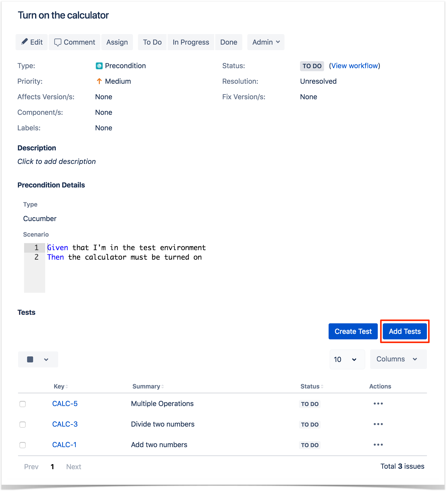Viewport: 448px width, 492px height.
Task: Click the Unresolved resolution value
Action: coord(318,81)
